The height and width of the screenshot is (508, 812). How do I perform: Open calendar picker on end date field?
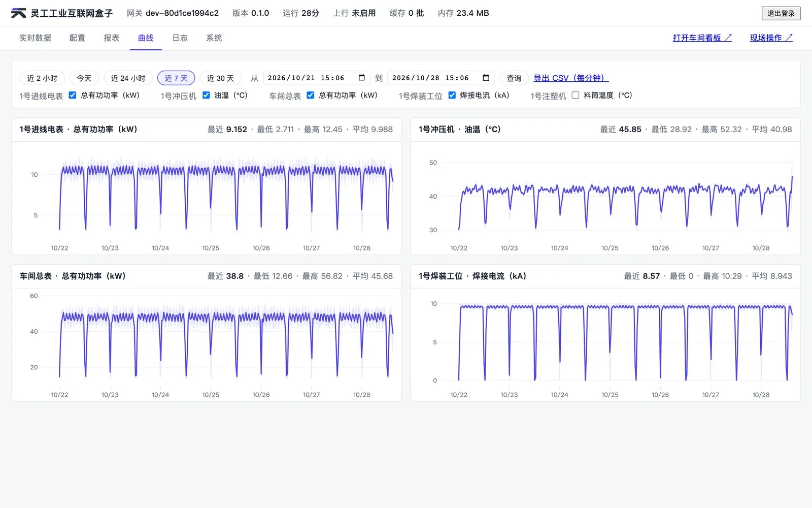click(486, 78)
